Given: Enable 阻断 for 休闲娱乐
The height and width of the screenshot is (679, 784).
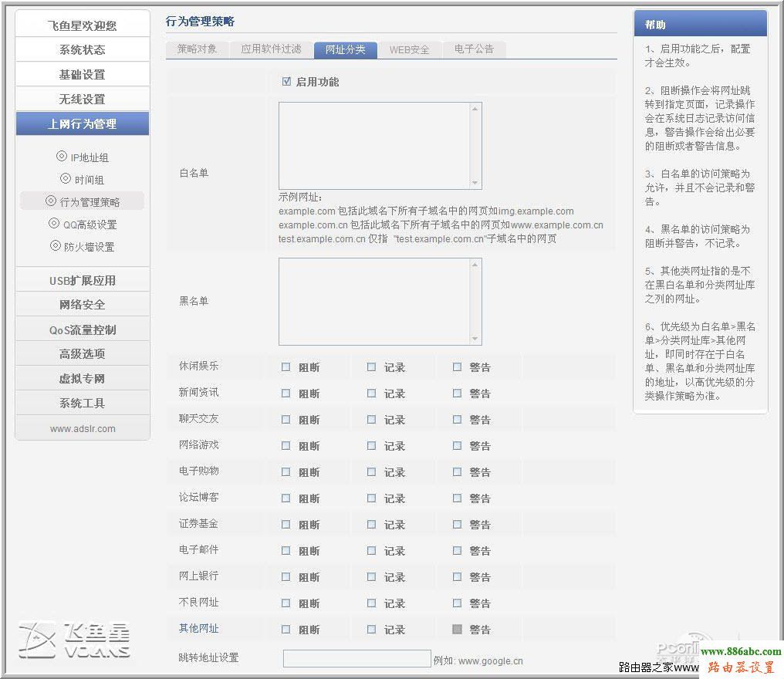Looking at the screenshot, I should coord(285,367).
